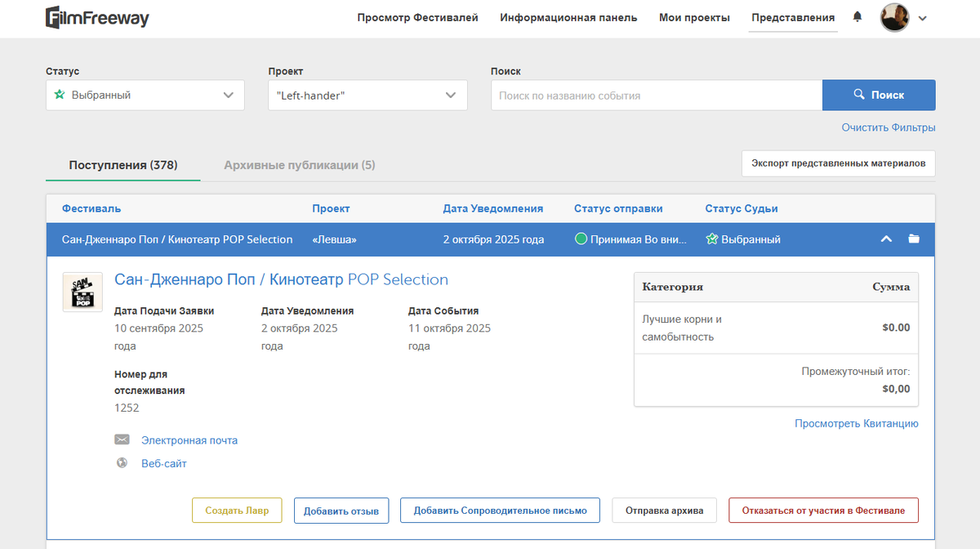Open the Сан-Дженнаро Поп festival title link
980x549 pixels.
pos(281,279)
